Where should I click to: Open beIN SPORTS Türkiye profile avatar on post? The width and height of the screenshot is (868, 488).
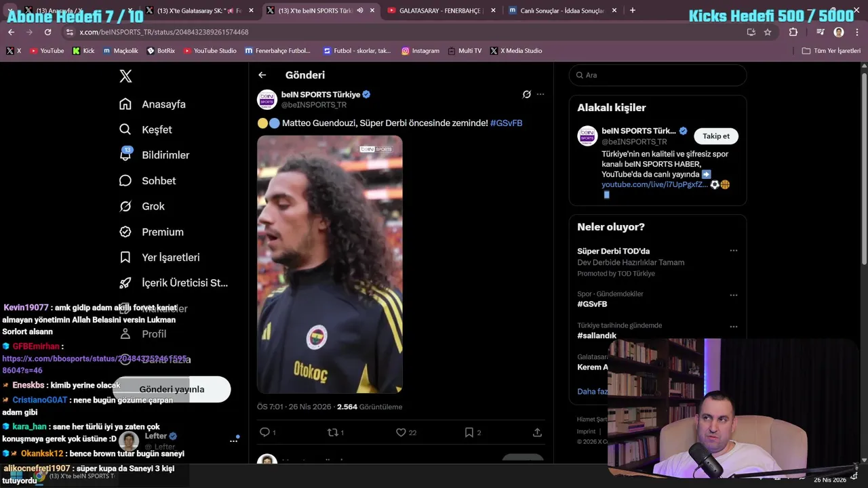coord(267,100)
